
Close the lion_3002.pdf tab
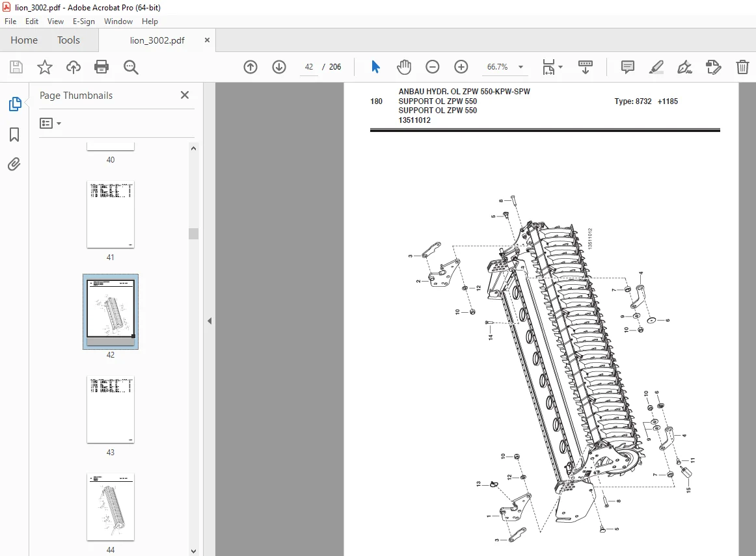tap(208, 40)
